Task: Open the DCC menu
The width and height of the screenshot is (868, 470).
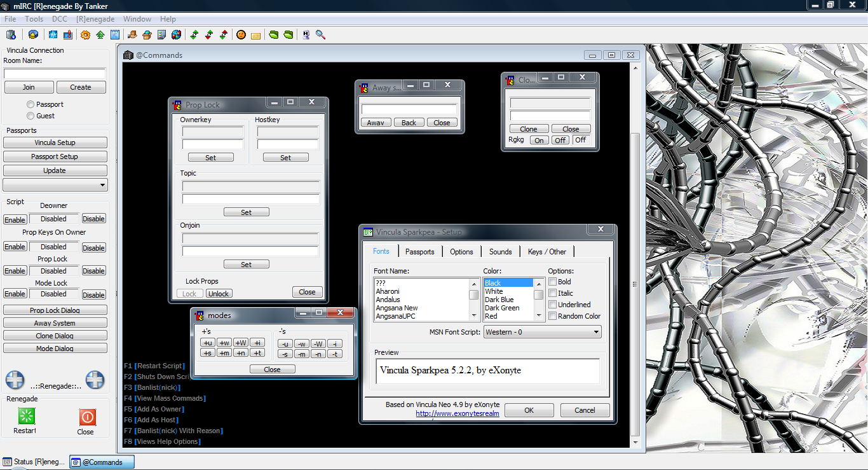Action: [60, 19]
